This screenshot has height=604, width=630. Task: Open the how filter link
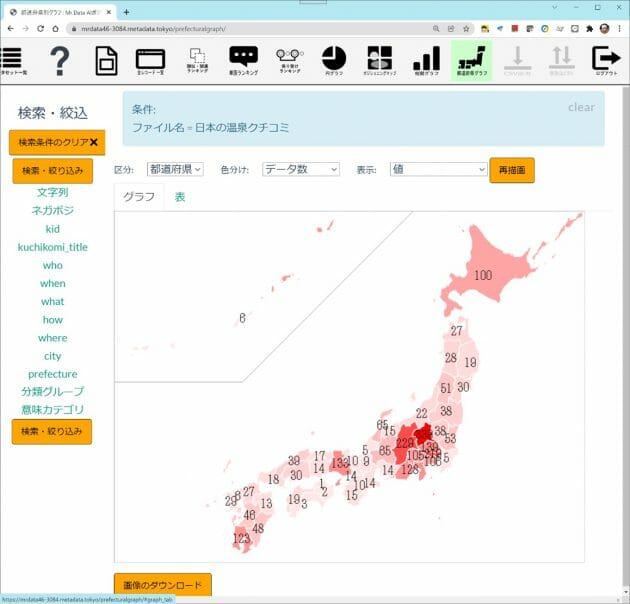click(x=53, y=320)
